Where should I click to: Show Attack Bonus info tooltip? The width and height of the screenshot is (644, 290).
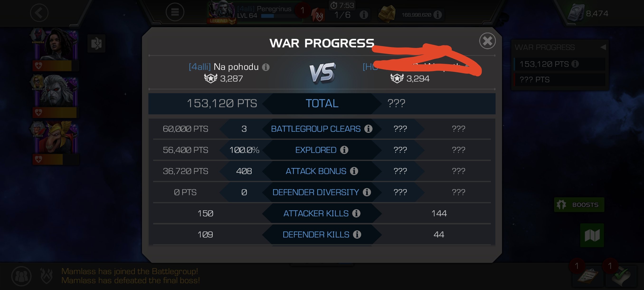click(x=354, y=171)
